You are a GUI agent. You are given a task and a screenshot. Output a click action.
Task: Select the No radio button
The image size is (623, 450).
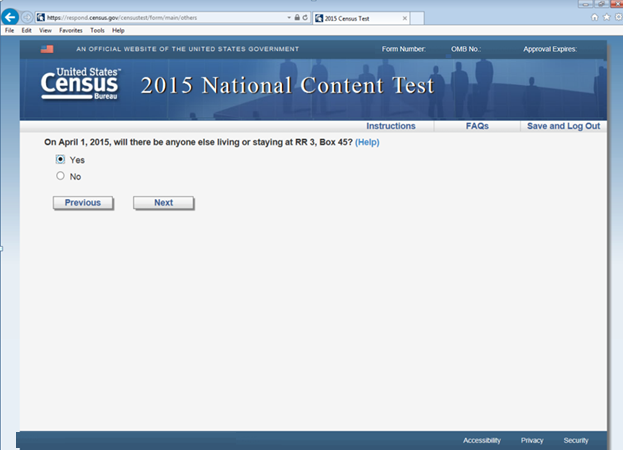tap(60, 176)
